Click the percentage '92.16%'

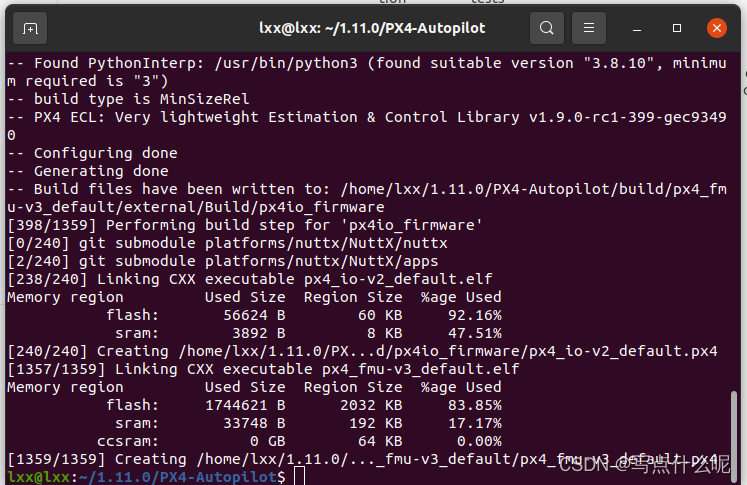pyautogui.click(x=474, y=315)
